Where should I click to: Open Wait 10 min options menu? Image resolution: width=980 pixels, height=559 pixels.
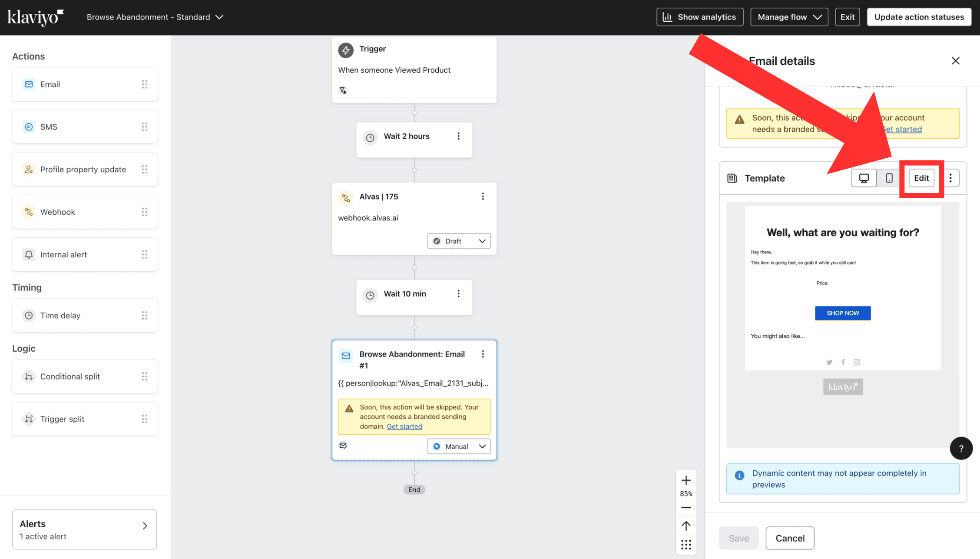458,294
